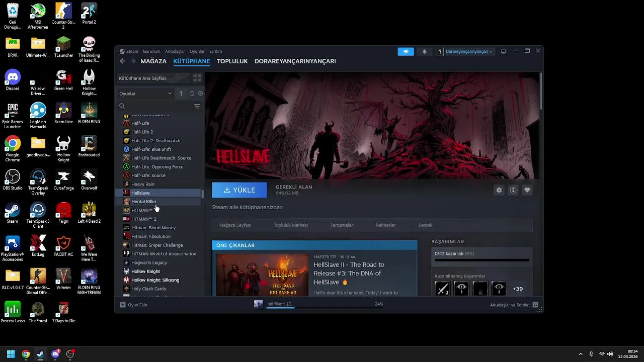Image resolution: width=644 pixels, height=362 pixels.
Task: Click the Steam forward navigation arrow
Action: coord(133,61)
